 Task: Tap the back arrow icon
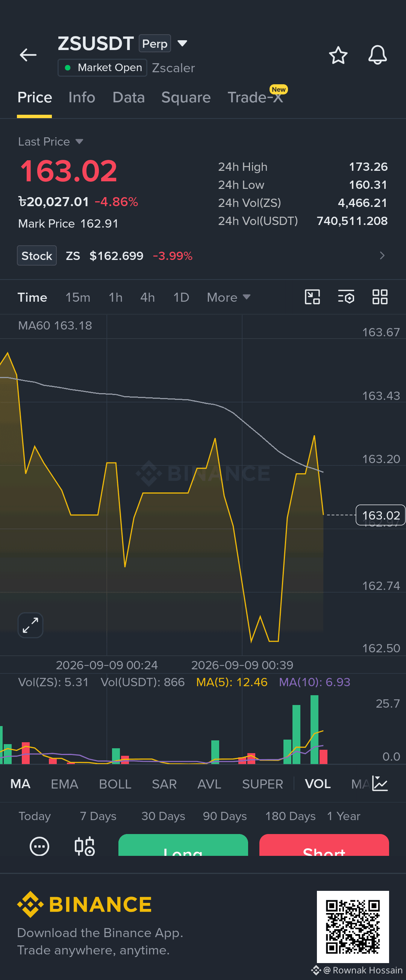[28, 55]
